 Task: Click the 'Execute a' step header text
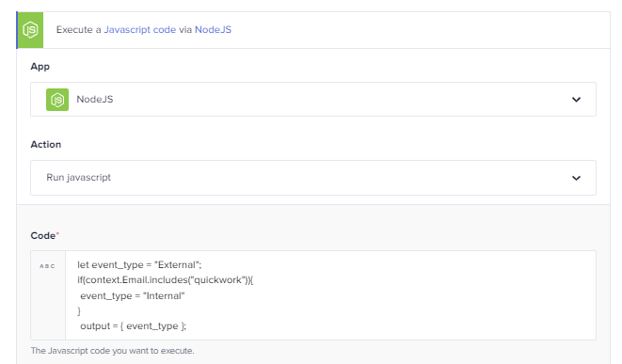[78, 30]
